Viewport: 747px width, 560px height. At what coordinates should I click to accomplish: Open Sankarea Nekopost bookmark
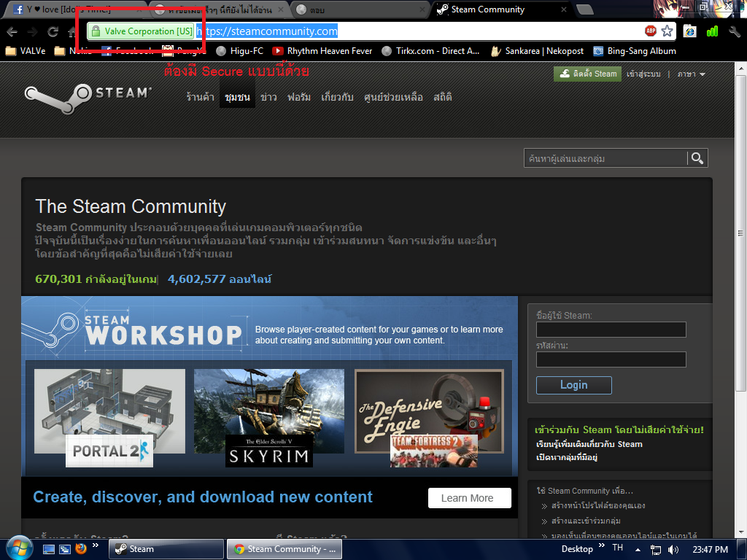pos(537,51)
